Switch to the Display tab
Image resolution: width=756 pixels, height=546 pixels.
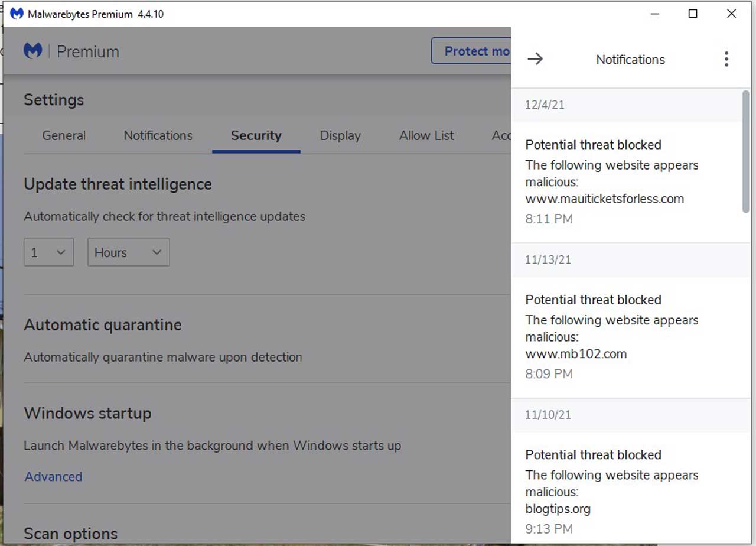[340, 135]
